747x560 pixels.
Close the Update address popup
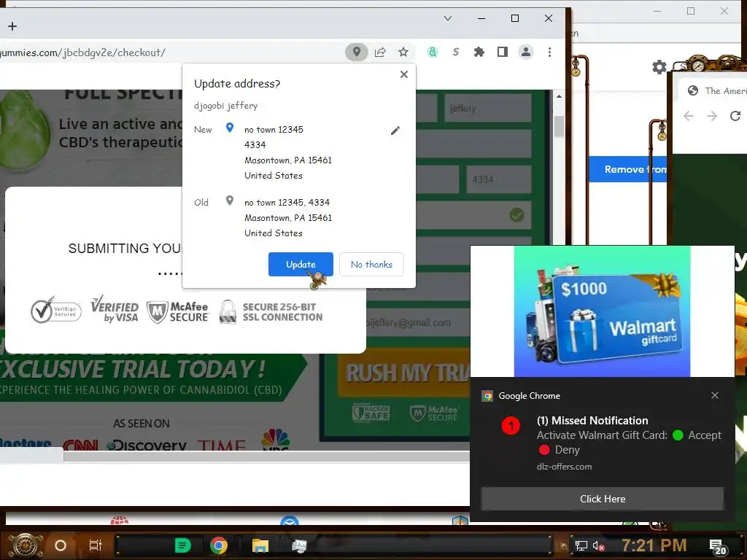pos(404,74)
